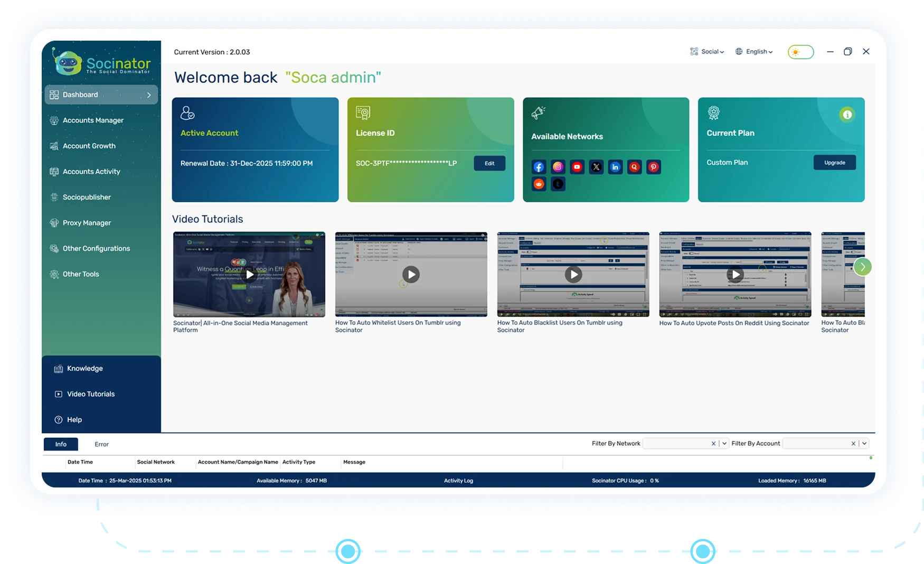
Task: Open Accounts Manager in the sidebar
Action: tap(93, 120)
